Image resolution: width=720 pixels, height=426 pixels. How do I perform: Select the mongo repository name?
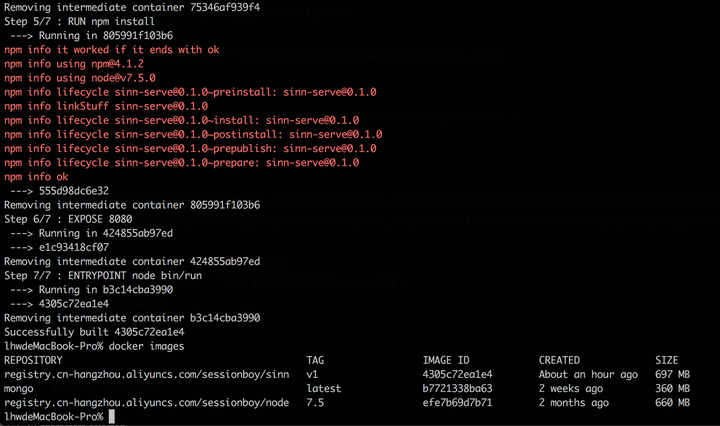pos(19,388)
